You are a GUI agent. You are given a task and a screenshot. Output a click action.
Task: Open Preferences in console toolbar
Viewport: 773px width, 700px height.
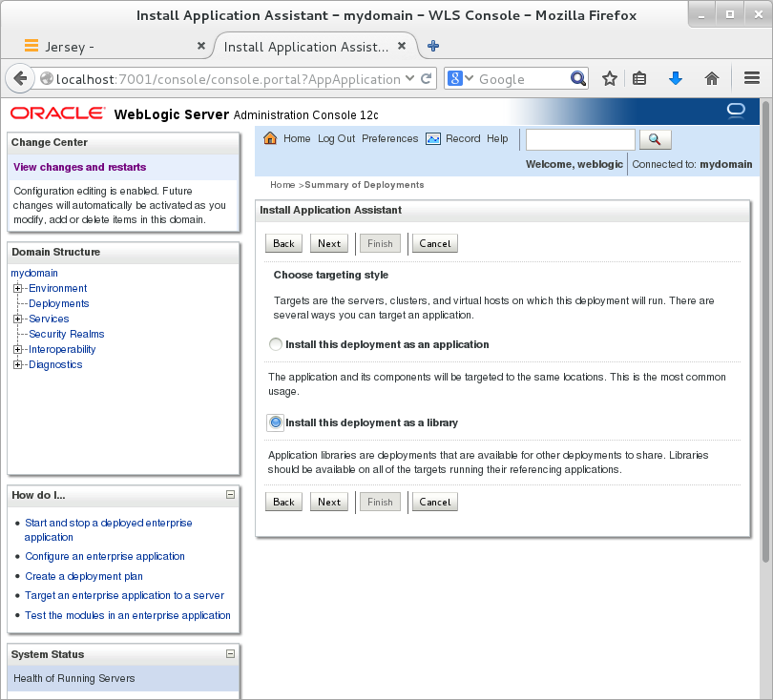pyautogui.click(x=390, y=138)
